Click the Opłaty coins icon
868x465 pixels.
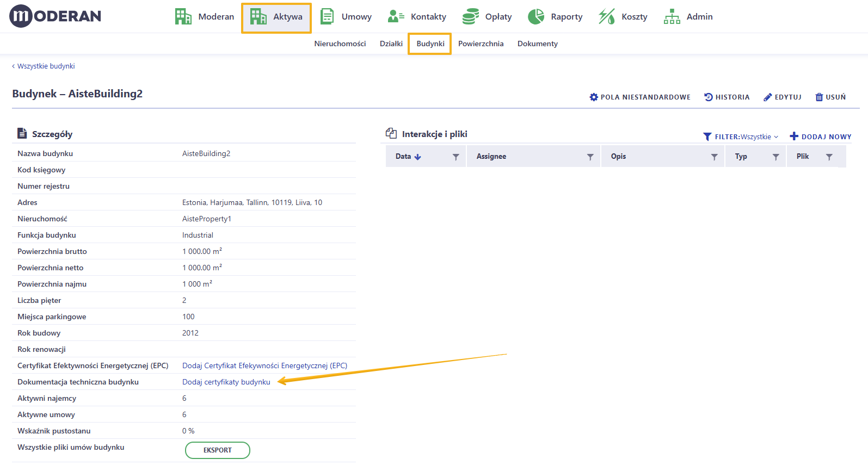[470, 16]
